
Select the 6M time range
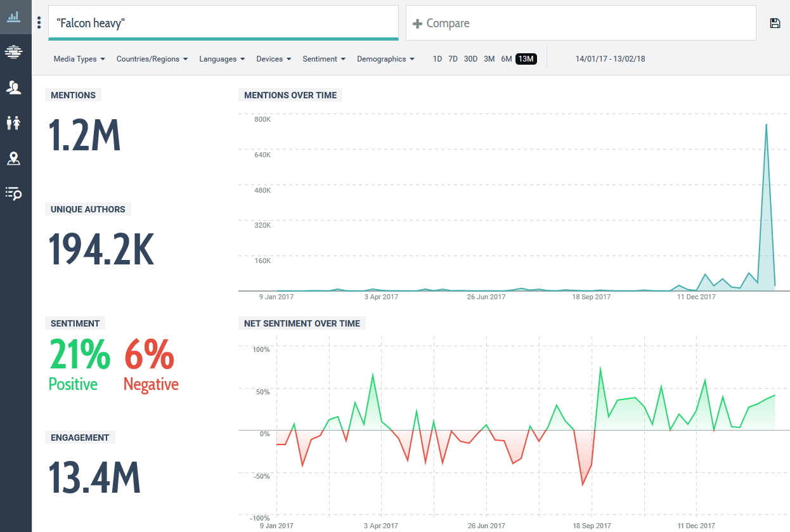tap(506, 59)
